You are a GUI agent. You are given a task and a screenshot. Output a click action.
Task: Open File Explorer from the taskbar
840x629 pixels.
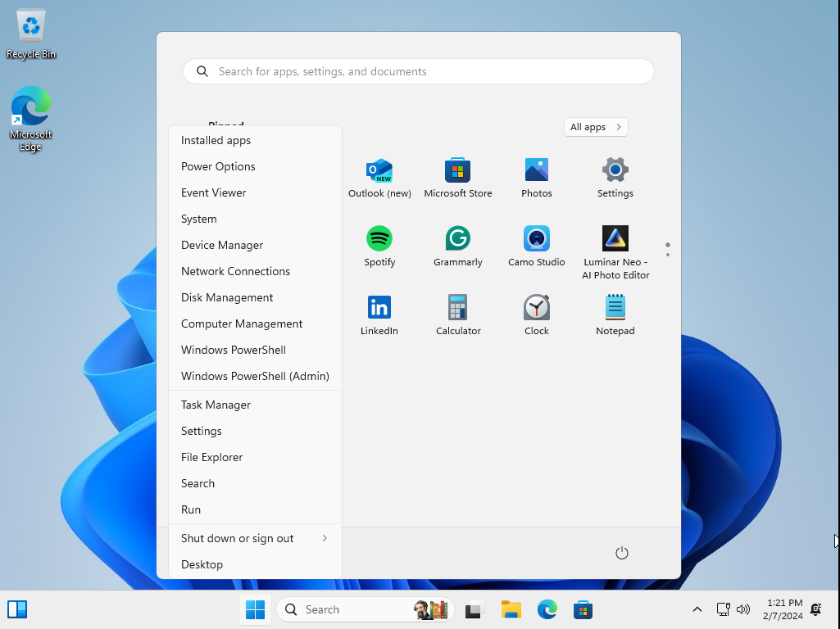pyautogui.click(x=511, y=609)
